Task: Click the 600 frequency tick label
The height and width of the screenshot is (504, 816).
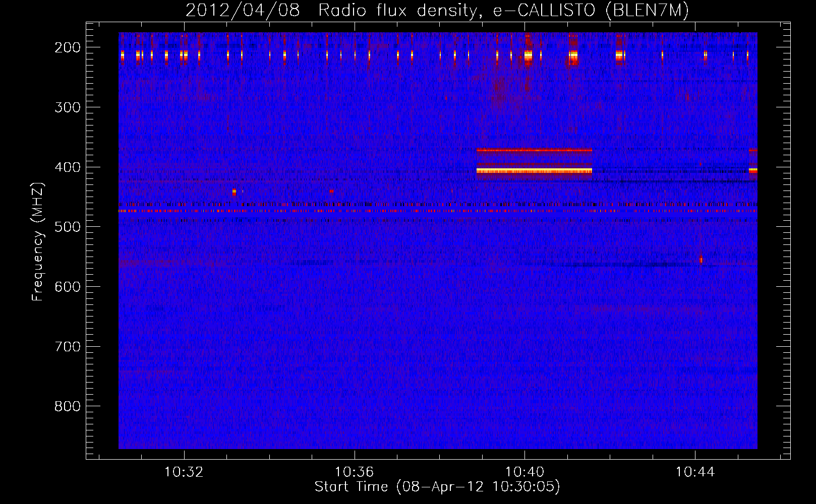Action: (68, 287)
